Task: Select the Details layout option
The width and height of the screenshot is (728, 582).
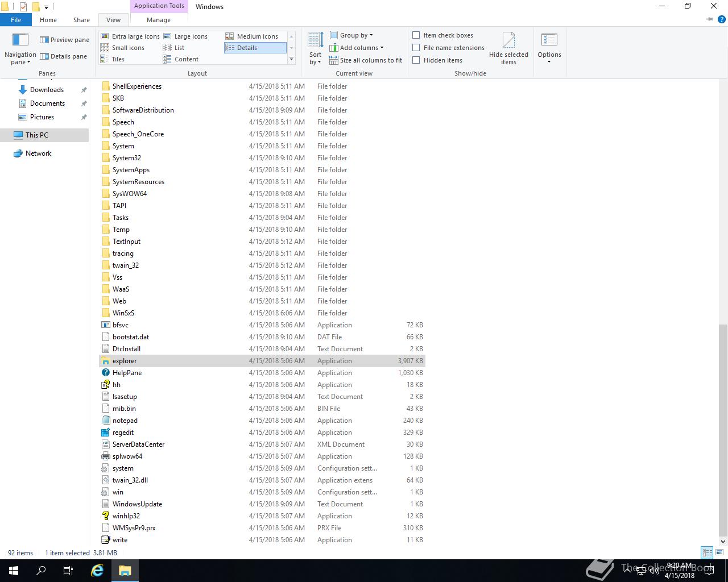Action: coord(255,48)
